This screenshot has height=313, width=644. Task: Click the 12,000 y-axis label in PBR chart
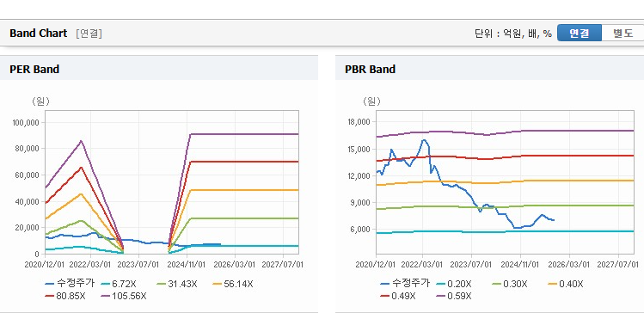click(x=359, y=175)
